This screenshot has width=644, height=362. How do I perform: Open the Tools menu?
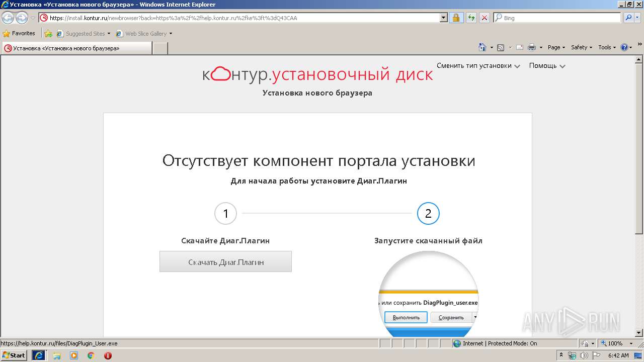[x=607, y=47]
